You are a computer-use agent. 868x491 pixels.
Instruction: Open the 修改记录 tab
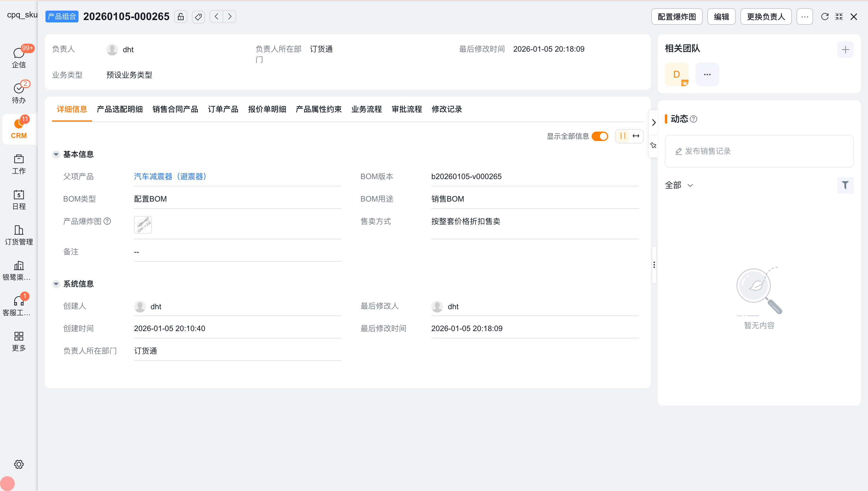tap(447, 109)
